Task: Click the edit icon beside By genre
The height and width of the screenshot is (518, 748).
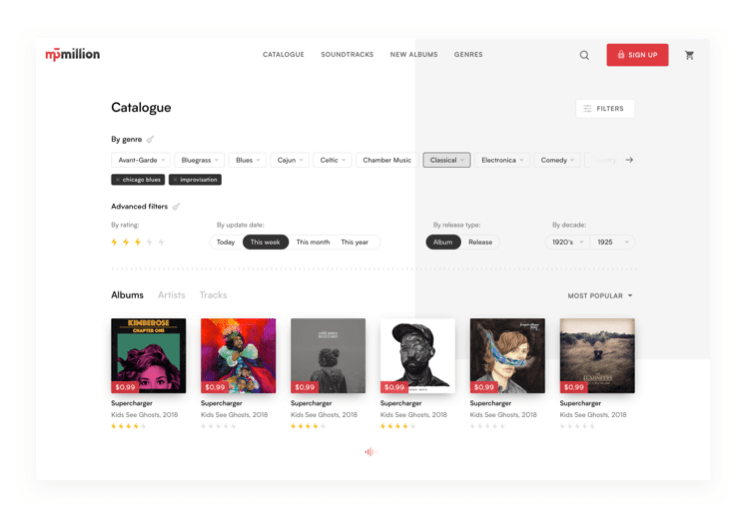Action: (150, 139)
